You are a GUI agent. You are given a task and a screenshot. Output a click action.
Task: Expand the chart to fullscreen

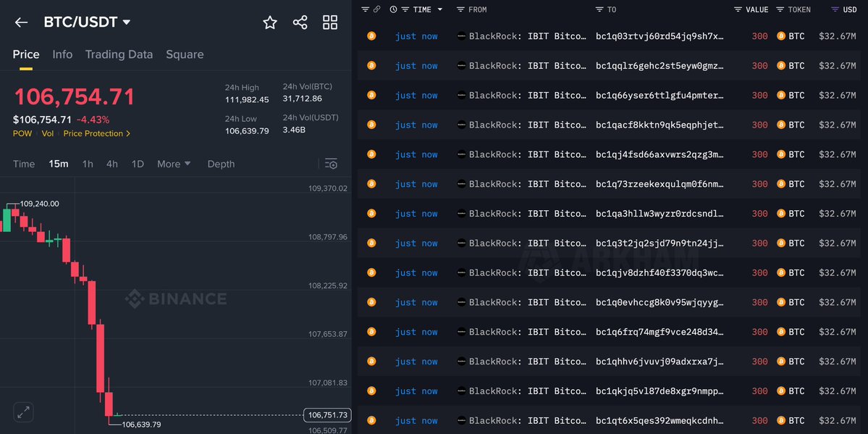coord(23,412)
